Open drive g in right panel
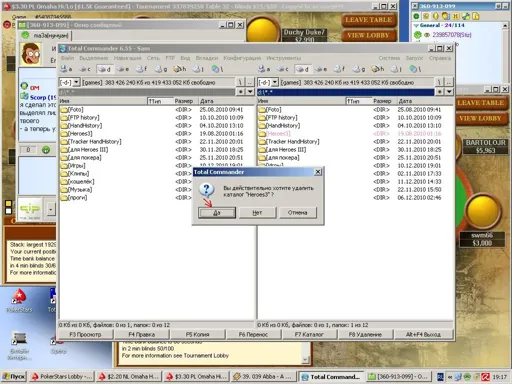The image size is (512, 384). [359, 69]
